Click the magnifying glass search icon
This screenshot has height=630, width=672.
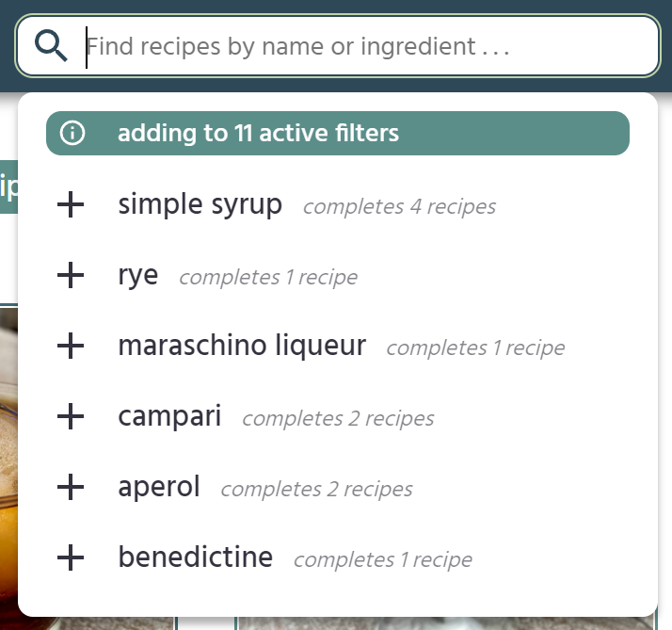pyautogui.click(x=51, y=45)
